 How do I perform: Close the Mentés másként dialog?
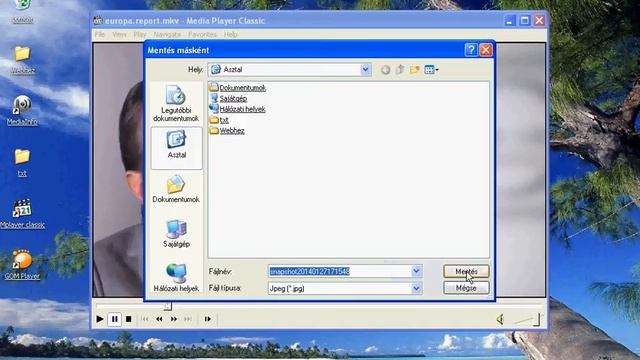[x=485, y=50]
